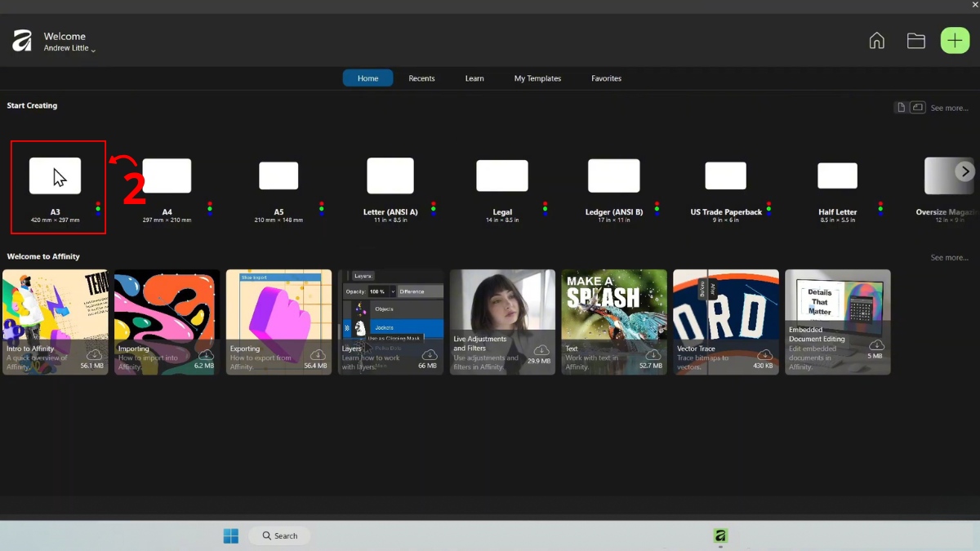Go to the My Templates tab
This screenshot has width=980, height=551.
click(x=537, y=78)
